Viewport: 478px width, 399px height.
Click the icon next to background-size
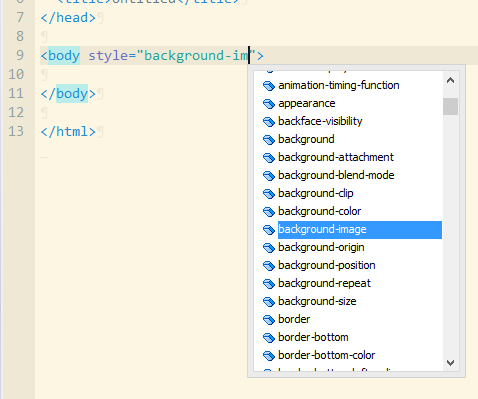point(269,302)
